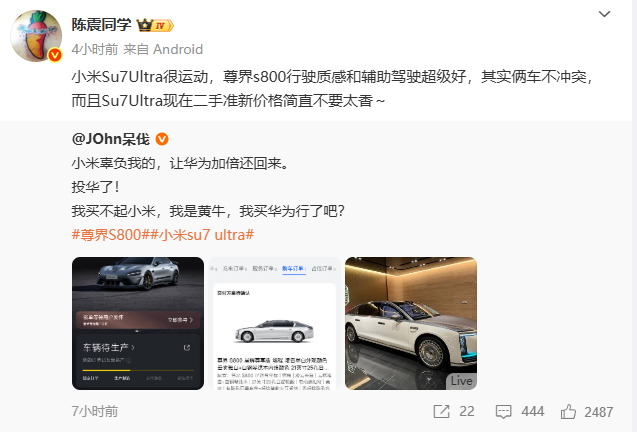Image resolution: width=637 pixels, height=432 pixels.
Task: Click the 2487 likes count
Action: tap(598, 412)
